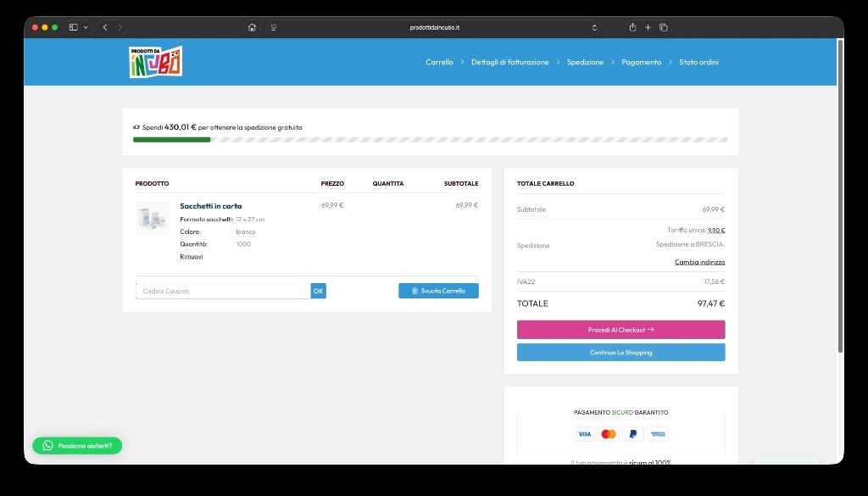The width and height of the screenshot is (868, 496).
Task: Click the TOTALE CARRELLO heading
Action: point(545,183)
